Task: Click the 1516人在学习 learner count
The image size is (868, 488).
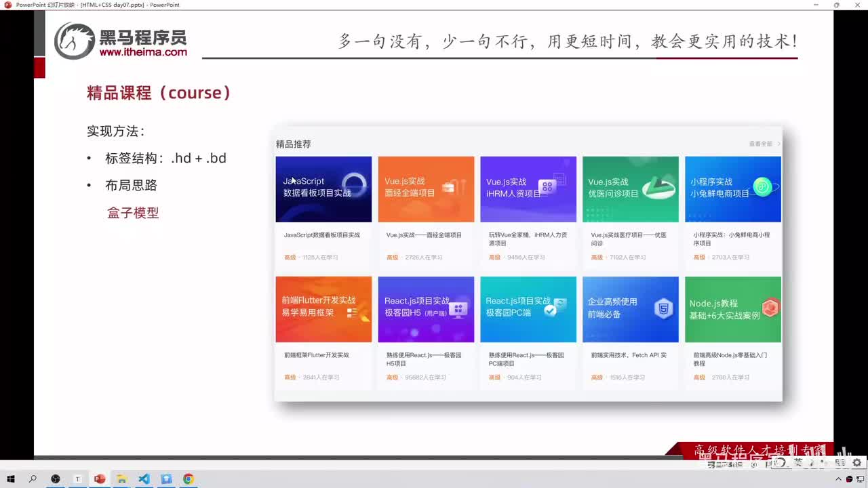Action: [x=627, y=378]
